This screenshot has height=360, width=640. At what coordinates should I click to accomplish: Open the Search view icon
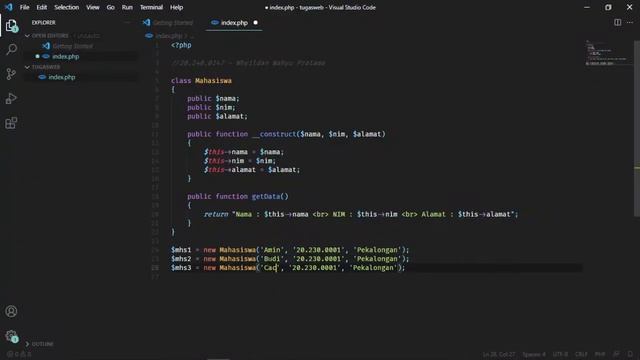click(x=11, y=49)
